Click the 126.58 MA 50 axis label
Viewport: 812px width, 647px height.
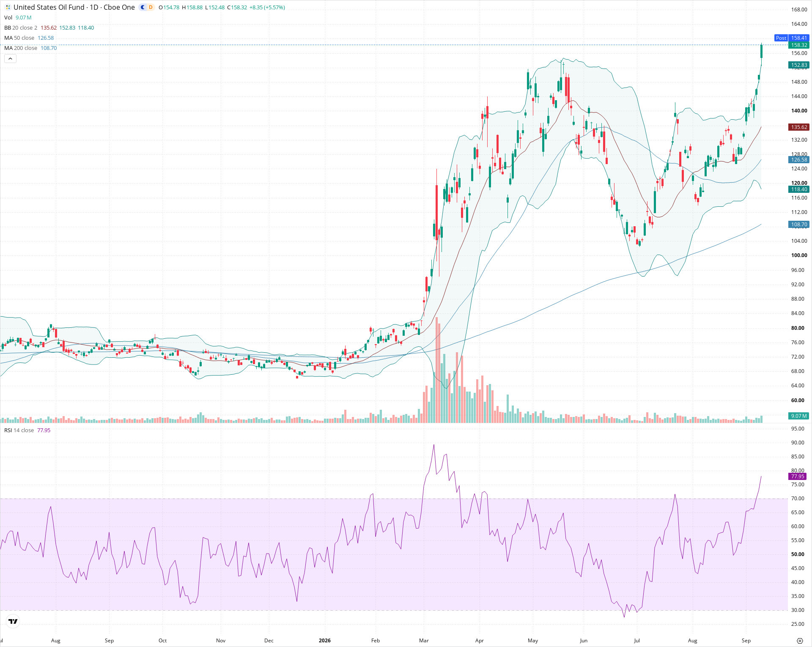pyautogui.click(x=799, y=159)
